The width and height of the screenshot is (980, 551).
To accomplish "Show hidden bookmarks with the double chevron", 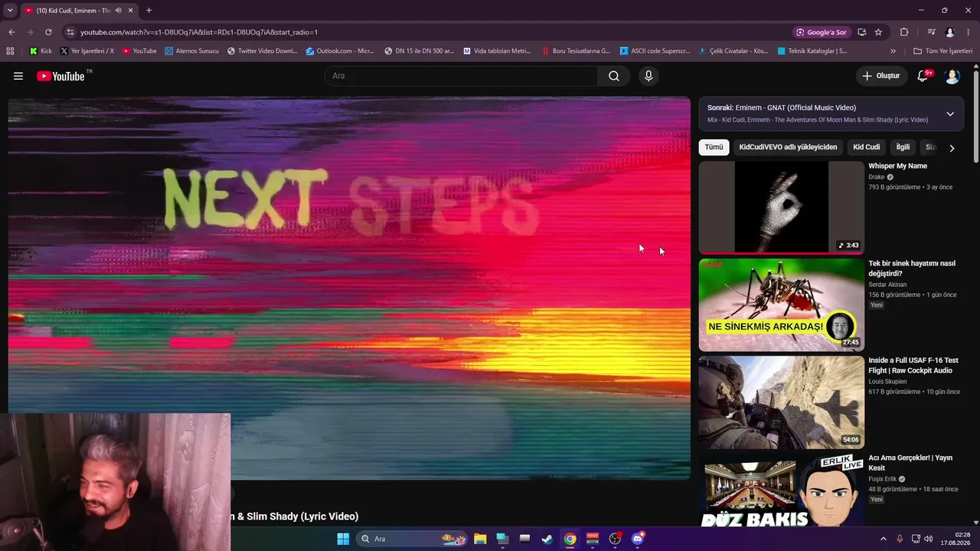I will [893, 51].
